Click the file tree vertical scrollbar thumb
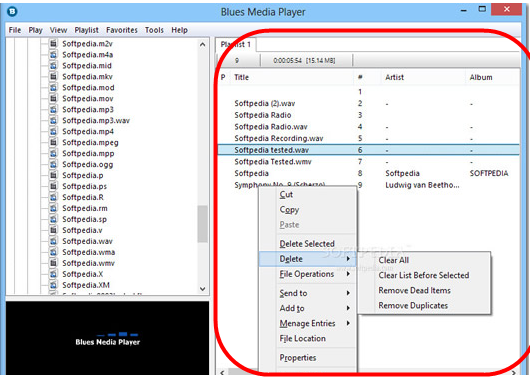The height and width of the screenshot is (380, 530). 202,223
